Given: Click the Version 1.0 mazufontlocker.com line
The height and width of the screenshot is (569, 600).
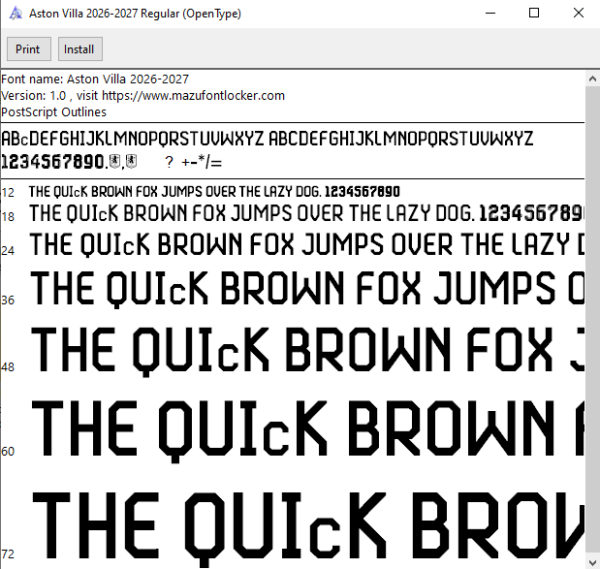Looking at the screenshot, I should click(143, 96).
